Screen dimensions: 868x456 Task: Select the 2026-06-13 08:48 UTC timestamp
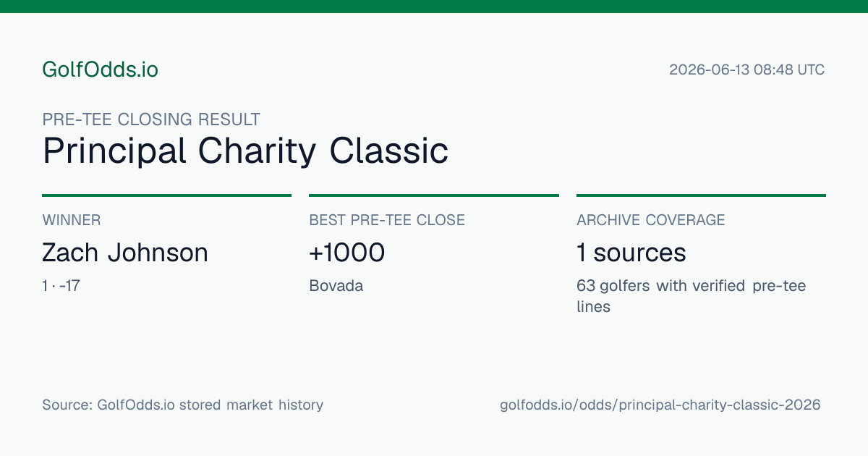pos(746,70)
